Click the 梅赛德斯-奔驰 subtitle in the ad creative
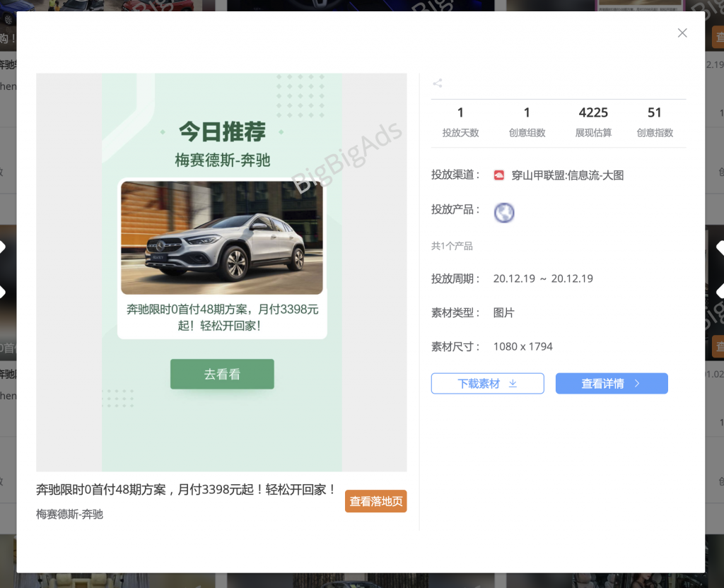The height and width of the screenshot is (588, 724). pyautogui.click(x=222, y=160)
